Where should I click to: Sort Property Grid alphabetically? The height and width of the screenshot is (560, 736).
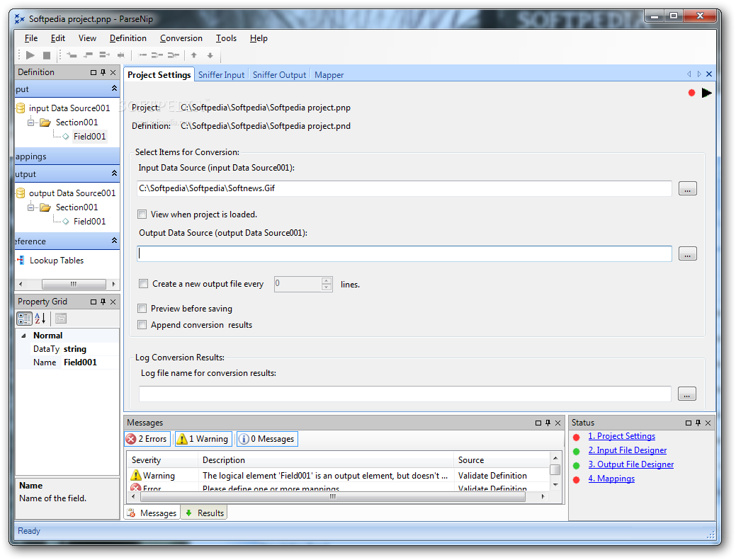coord(40,319)
